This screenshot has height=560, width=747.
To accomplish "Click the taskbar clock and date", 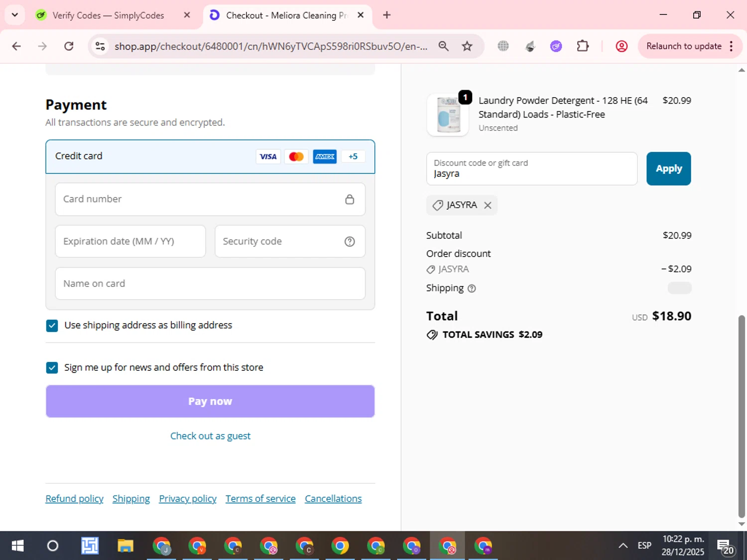I will tap(683, 546).
